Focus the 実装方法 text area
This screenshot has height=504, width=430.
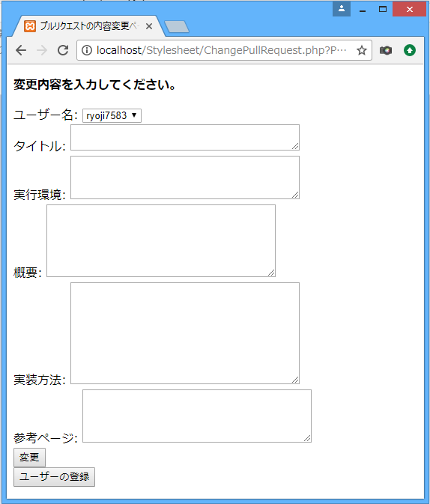[x=185, y=333]
